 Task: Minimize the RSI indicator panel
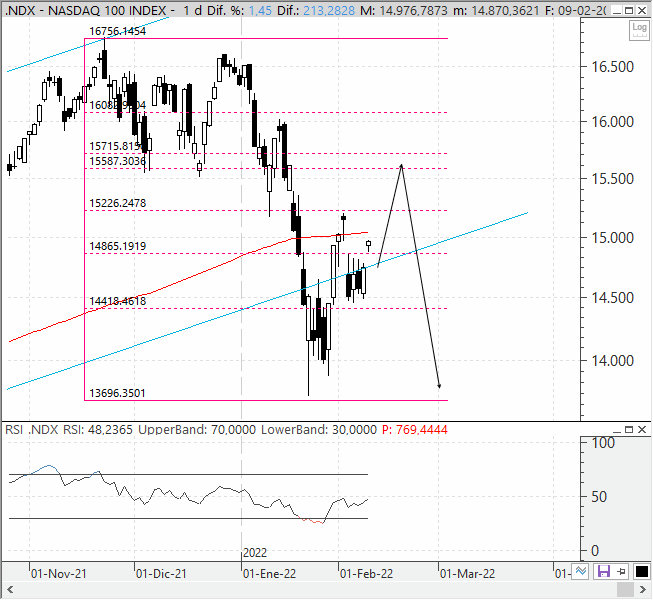[x=617, y=430]
